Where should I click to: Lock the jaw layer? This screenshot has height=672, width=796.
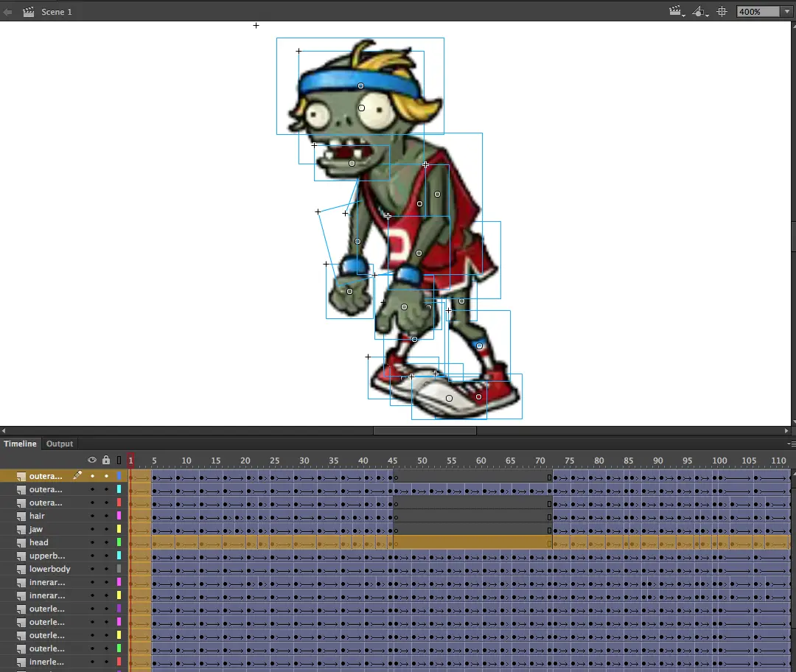[x=106, y=529]
